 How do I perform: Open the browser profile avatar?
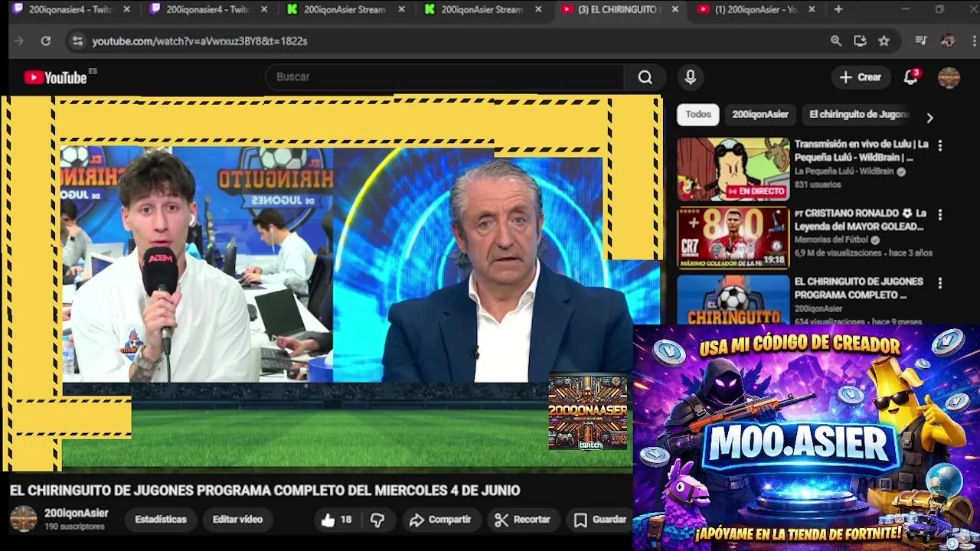pos(948,41)
